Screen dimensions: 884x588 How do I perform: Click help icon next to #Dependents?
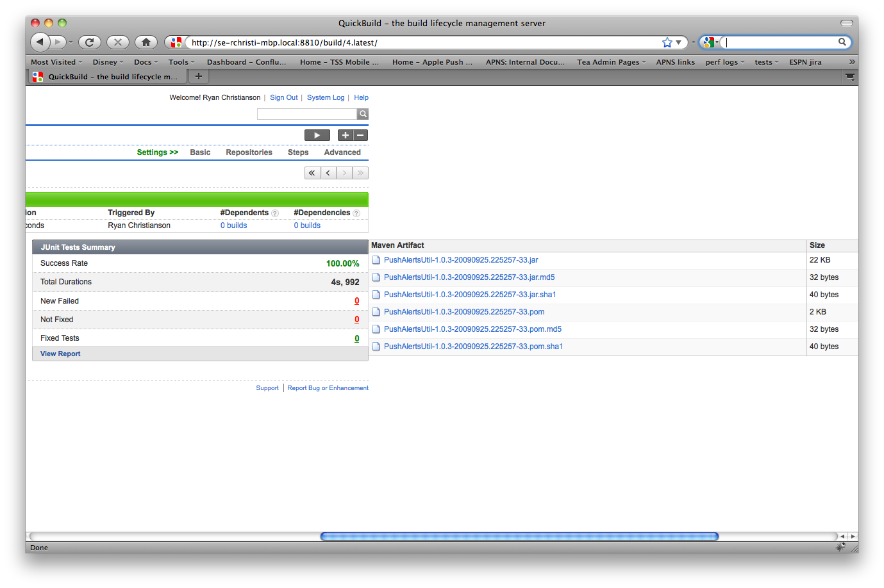(275, 213)
